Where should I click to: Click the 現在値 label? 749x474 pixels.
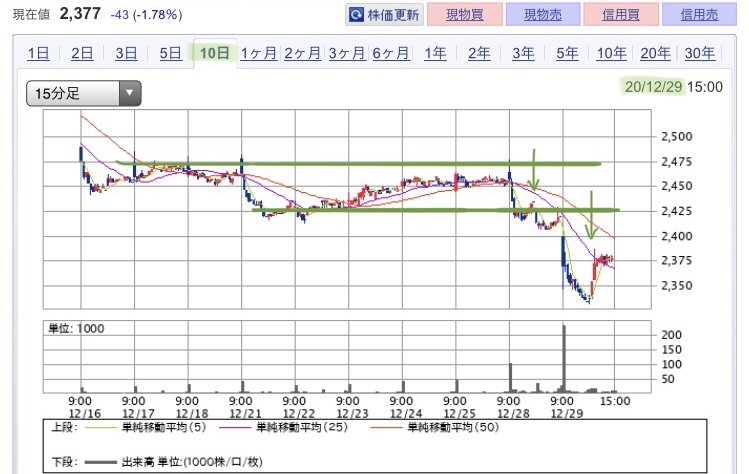coord(32,15)
